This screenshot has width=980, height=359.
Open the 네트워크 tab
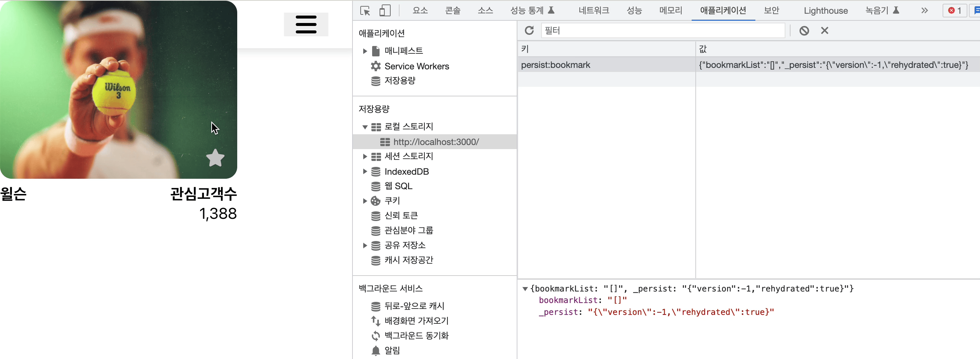click(x=593, y=11)
